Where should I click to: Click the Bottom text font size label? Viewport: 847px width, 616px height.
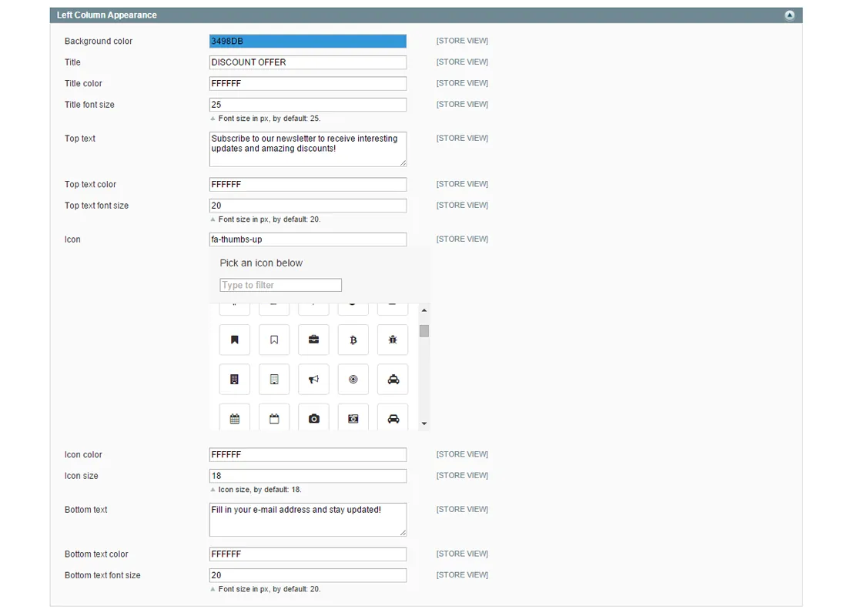(x=102, y=575)
